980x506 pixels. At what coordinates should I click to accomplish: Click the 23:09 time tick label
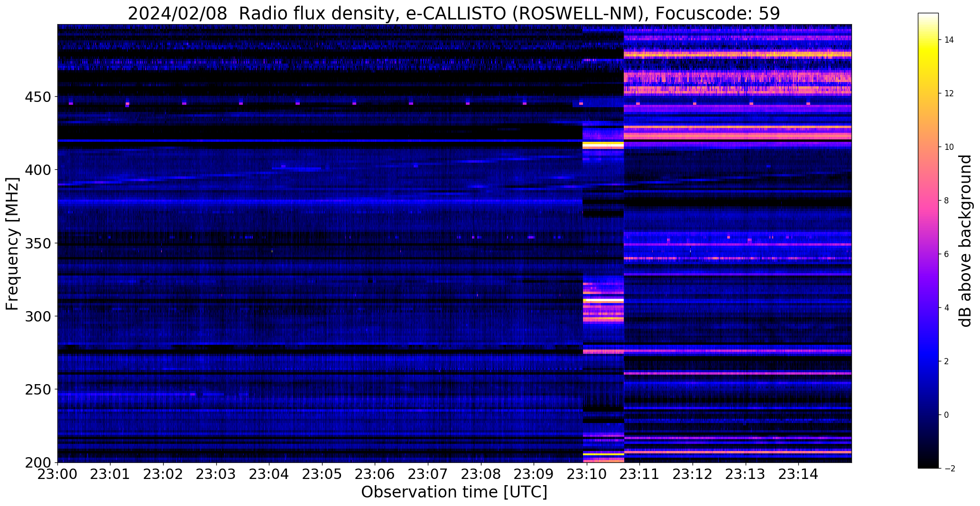(x=534, y=474)
